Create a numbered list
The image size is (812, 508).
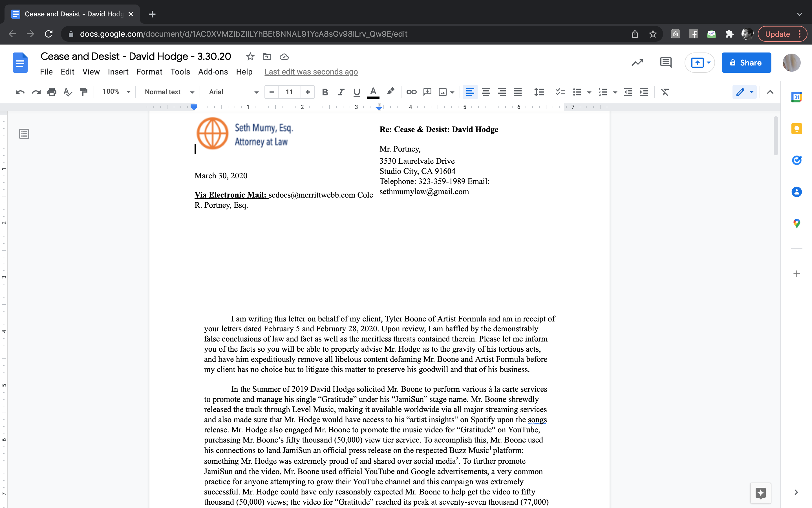(x=603, y=92)
